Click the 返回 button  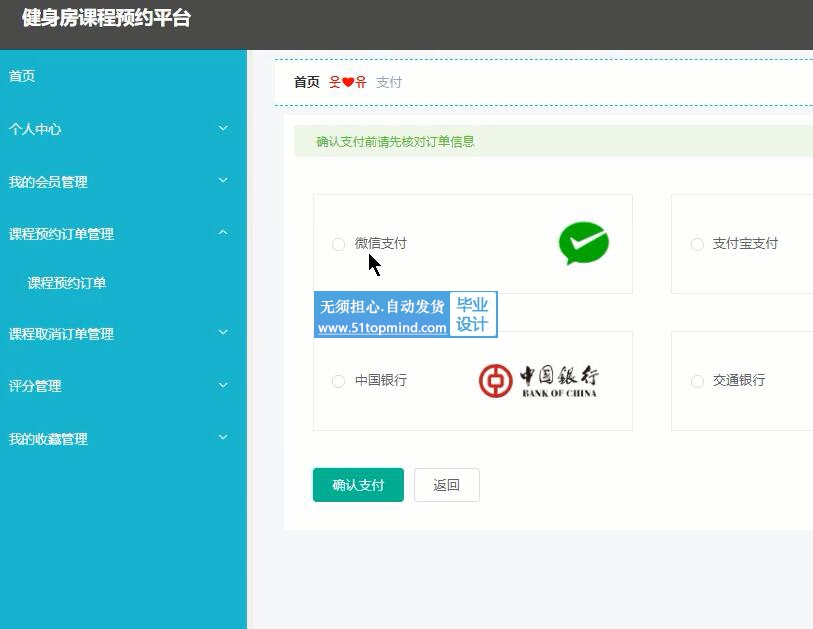coord(446,485)
